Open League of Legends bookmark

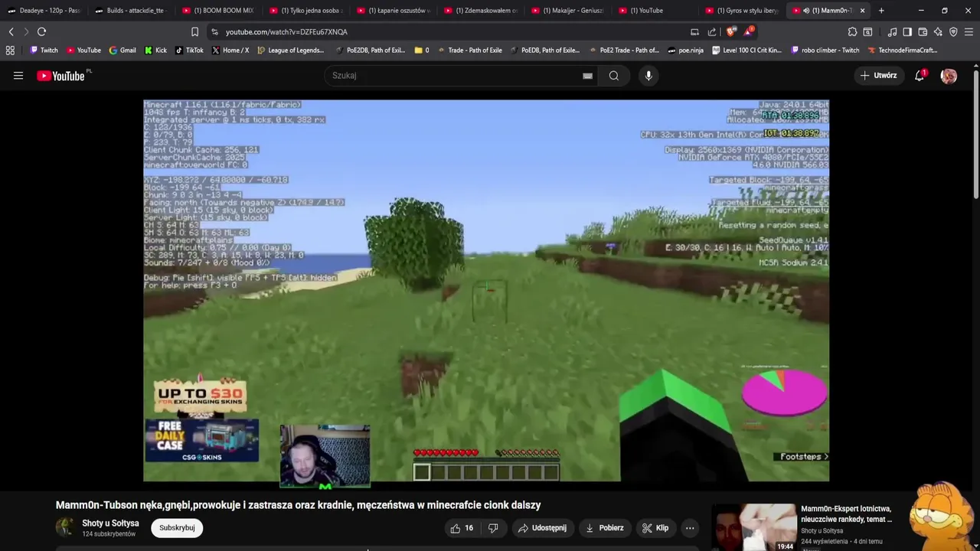(x=291, y=50)
